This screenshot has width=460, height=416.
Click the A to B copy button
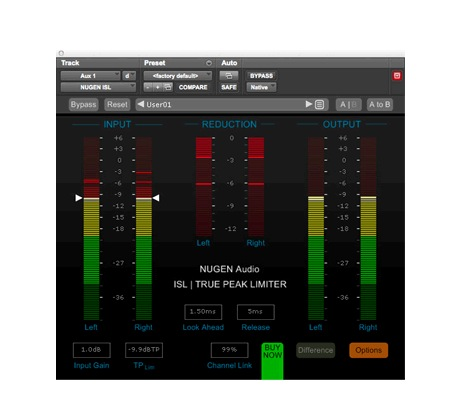379,105
